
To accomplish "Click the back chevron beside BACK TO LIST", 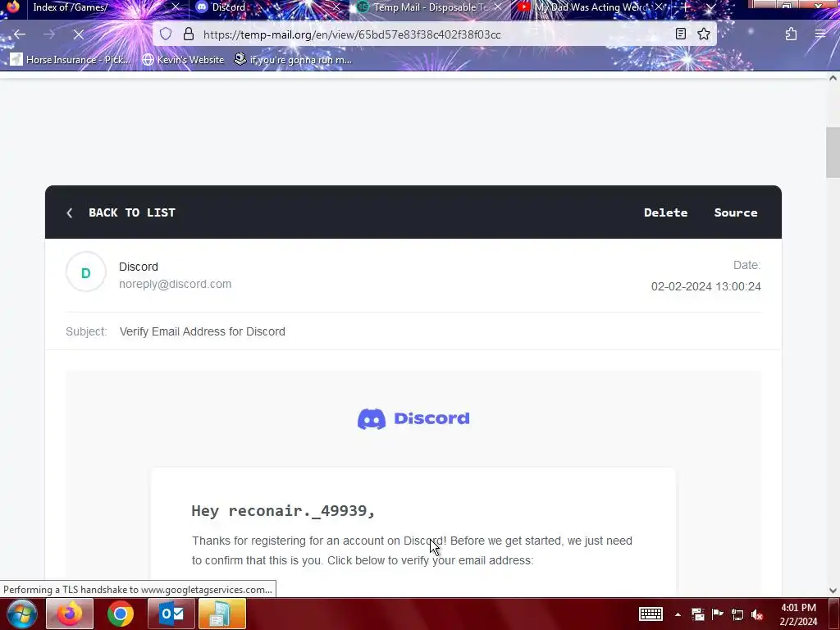I will coord(70,213).
